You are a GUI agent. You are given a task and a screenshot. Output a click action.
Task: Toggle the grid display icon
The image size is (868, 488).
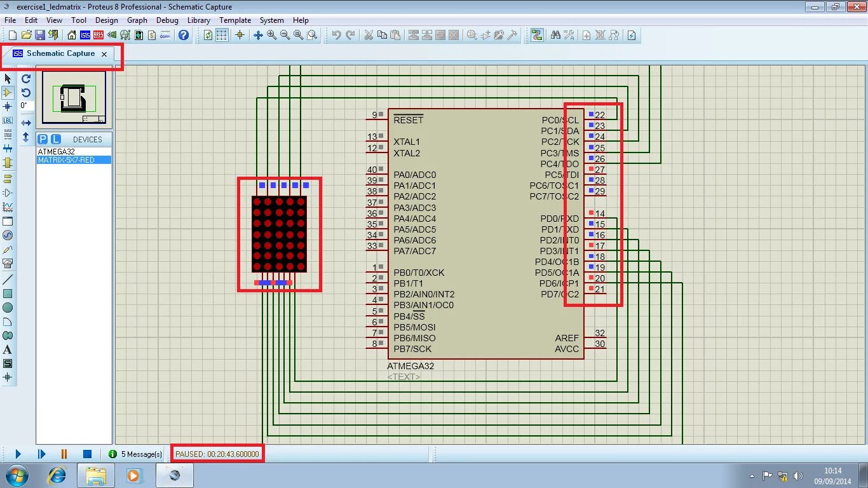(221, 35)
